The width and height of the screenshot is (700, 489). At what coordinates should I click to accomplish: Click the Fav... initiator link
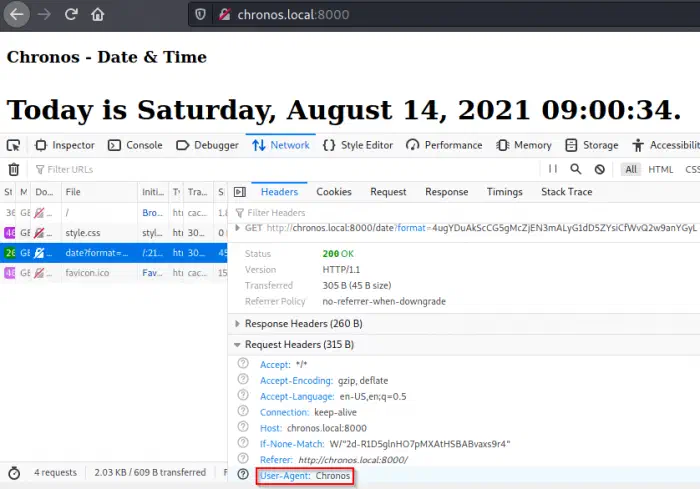coord(152,272)
